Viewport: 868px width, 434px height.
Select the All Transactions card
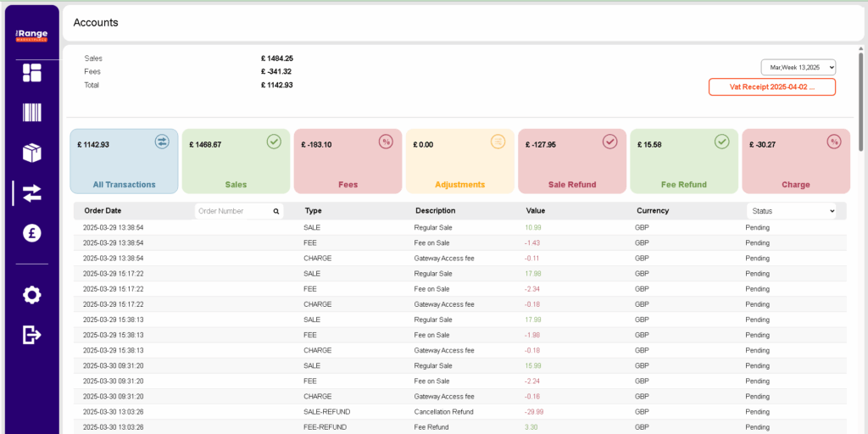124,161
